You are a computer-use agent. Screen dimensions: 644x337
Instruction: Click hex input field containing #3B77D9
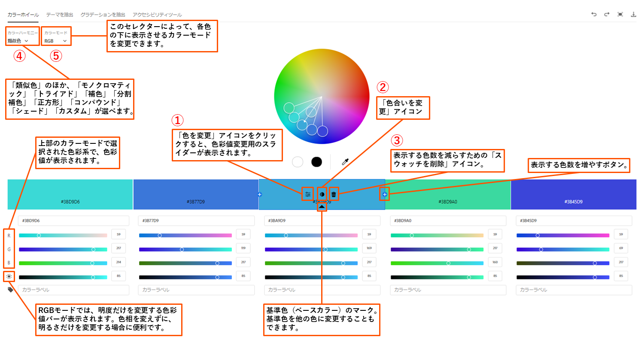pos(196,221)
